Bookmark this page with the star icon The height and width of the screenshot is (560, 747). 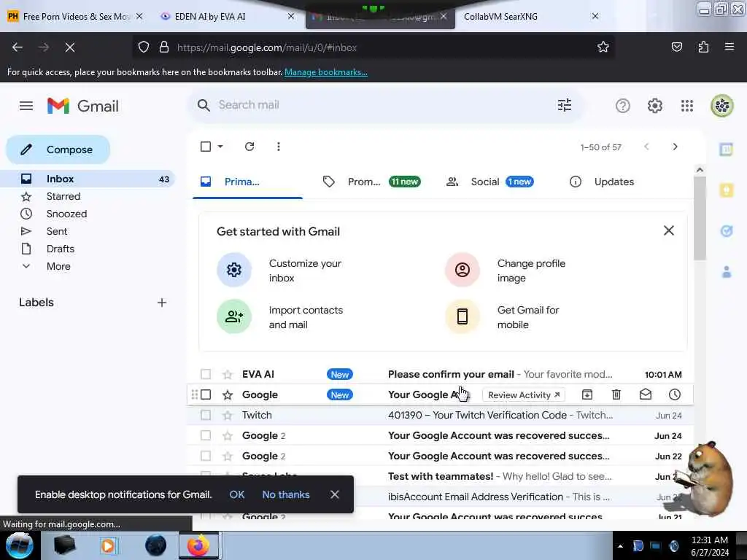pyautogui.click(x=603, y=47)
